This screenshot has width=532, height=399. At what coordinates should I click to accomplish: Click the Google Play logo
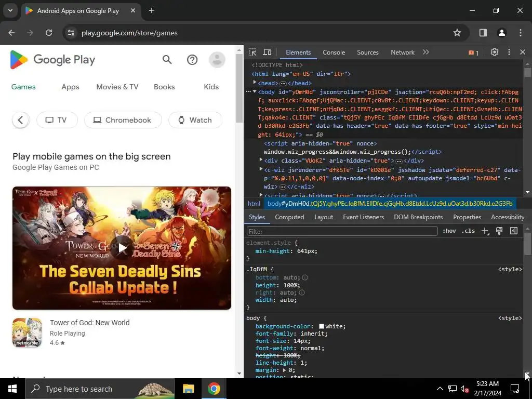(x=52, y=60)
